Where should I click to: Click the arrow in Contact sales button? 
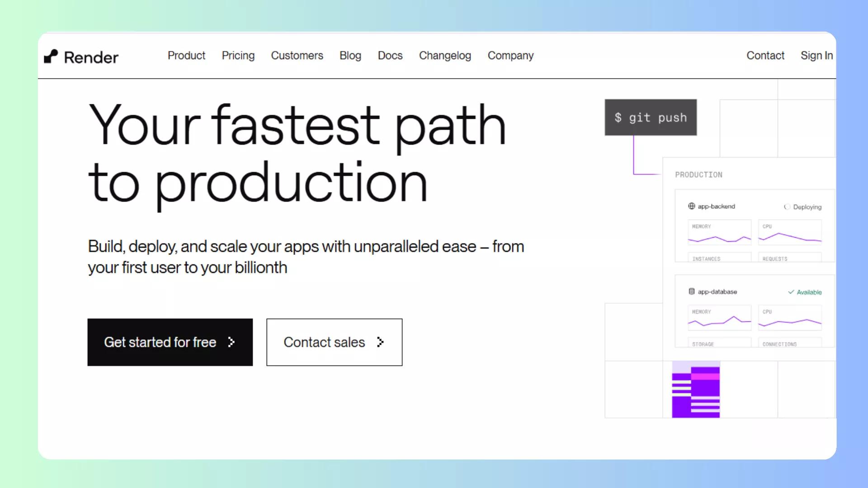tap(380, 343)
